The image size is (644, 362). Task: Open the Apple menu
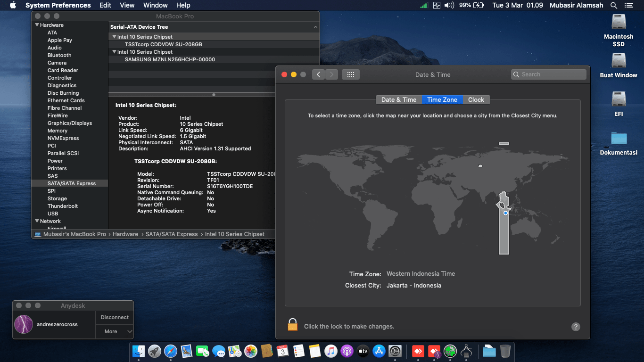[13, 5]
